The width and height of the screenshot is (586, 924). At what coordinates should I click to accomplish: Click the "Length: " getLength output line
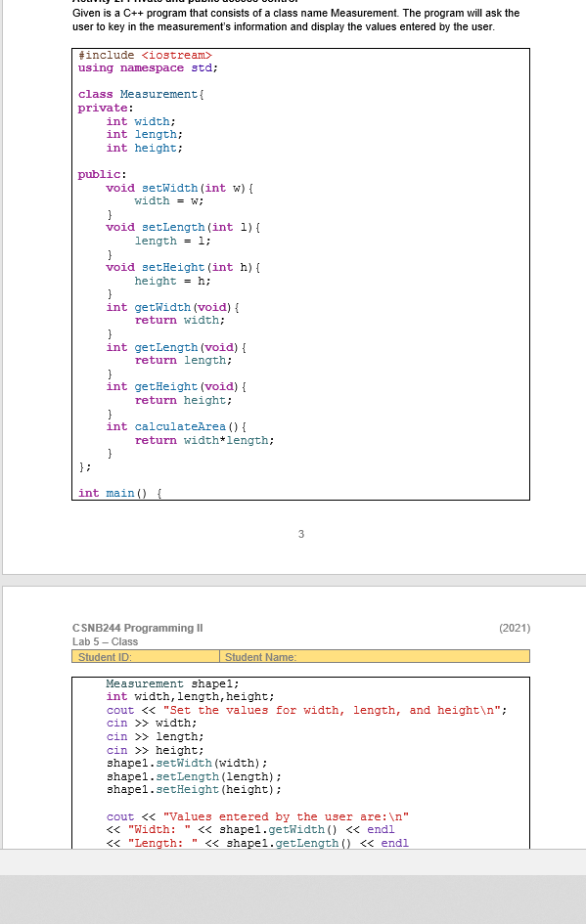(257, 843)
